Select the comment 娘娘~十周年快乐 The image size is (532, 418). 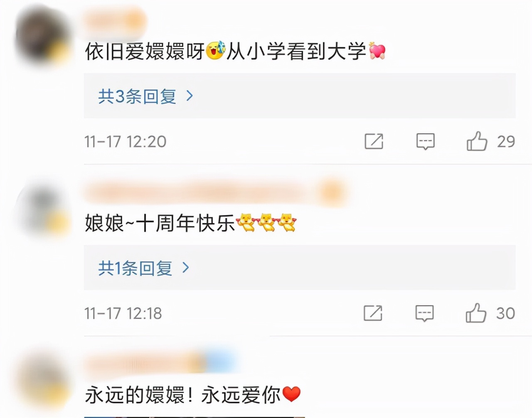point(191,223)
